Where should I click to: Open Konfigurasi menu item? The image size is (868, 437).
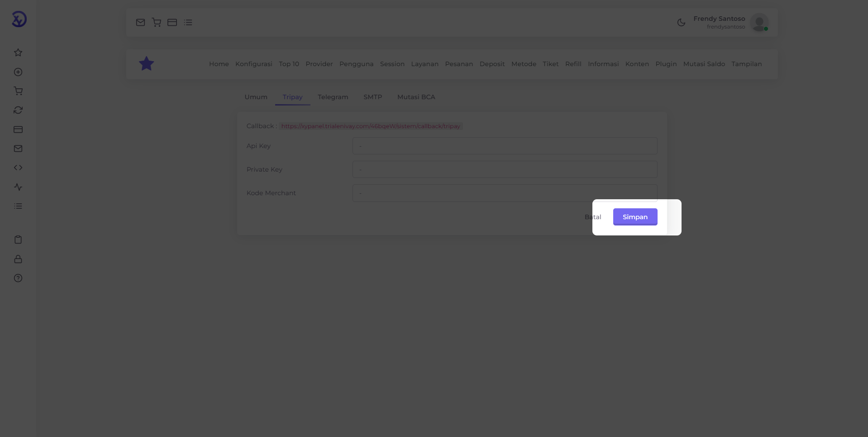pyautogui.click(x=254, y=64)
